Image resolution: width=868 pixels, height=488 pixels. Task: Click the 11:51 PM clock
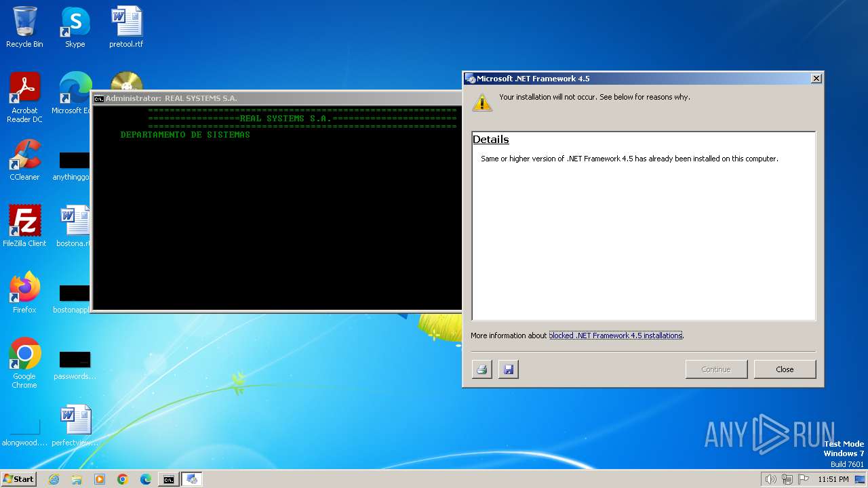833,479
